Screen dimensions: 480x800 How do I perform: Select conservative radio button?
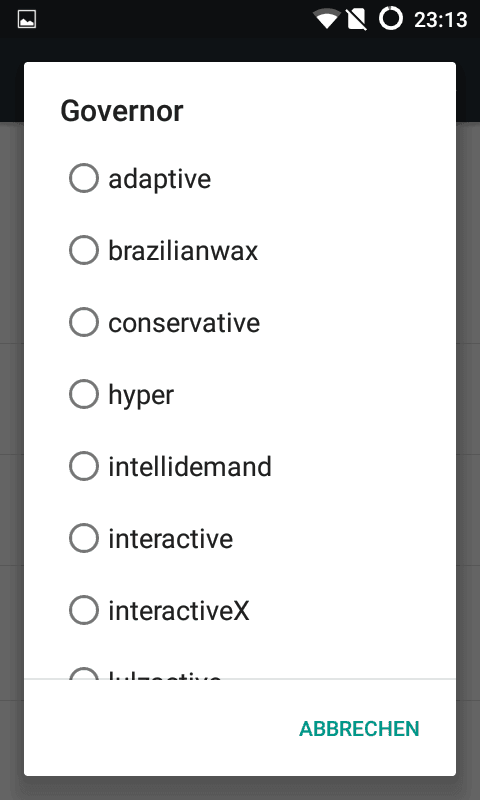[84, 322]
